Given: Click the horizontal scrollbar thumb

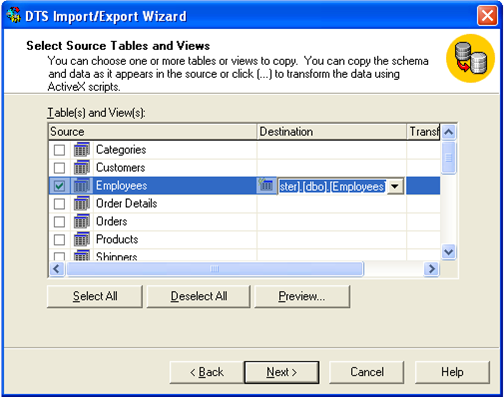Looking at the screenshot, I should pos(215,269).
